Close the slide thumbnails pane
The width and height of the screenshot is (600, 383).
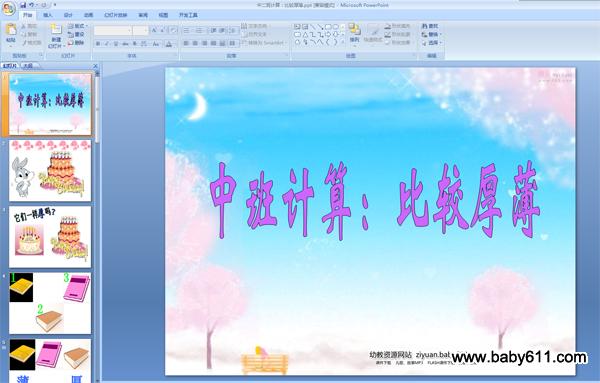tap(95, 66)
